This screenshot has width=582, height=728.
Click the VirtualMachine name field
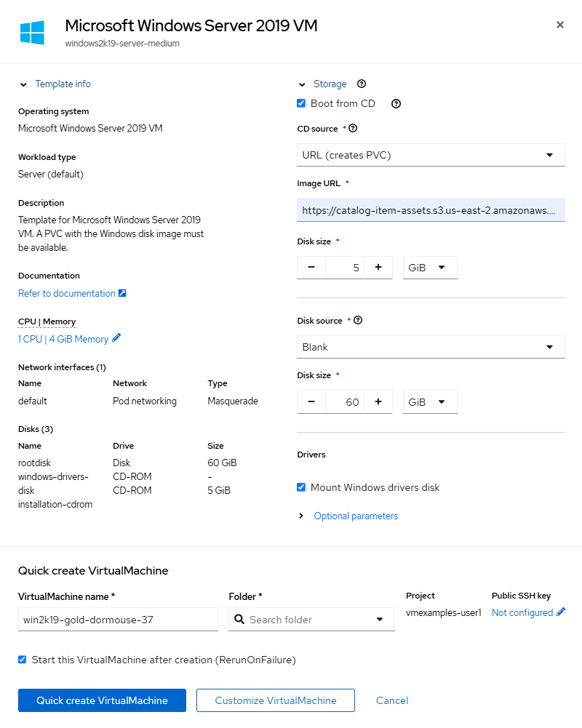click(118, 620)
